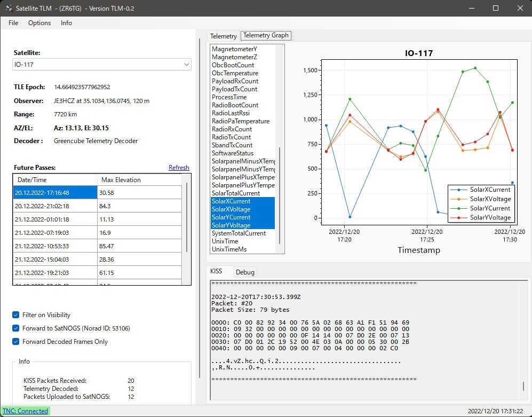Select SystemTotalCurrent in the telemetry list
This screenshot has width=532, height=417.
239,233
